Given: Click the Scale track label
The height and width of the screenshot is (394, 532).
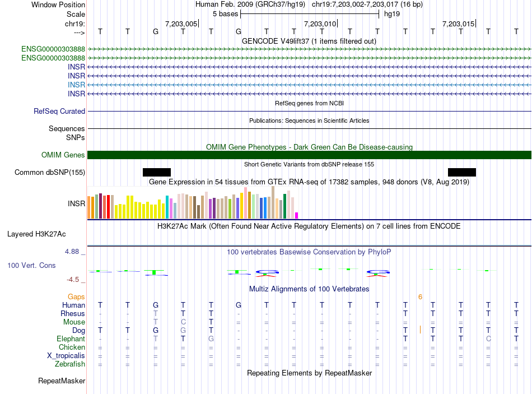Looking at the screenshot, I should pyautogui.click(x=76, y=14).
